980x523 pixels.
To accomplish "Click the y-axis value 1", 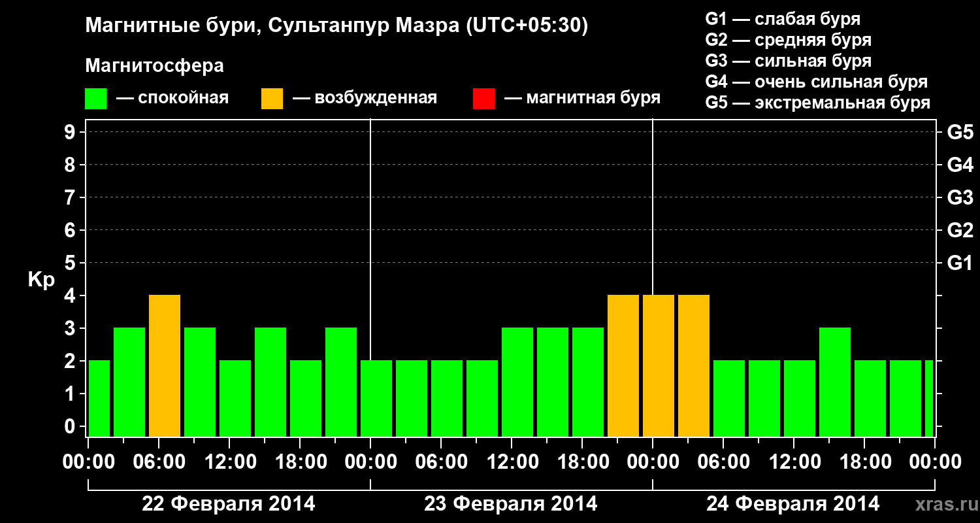I will 71,394.
